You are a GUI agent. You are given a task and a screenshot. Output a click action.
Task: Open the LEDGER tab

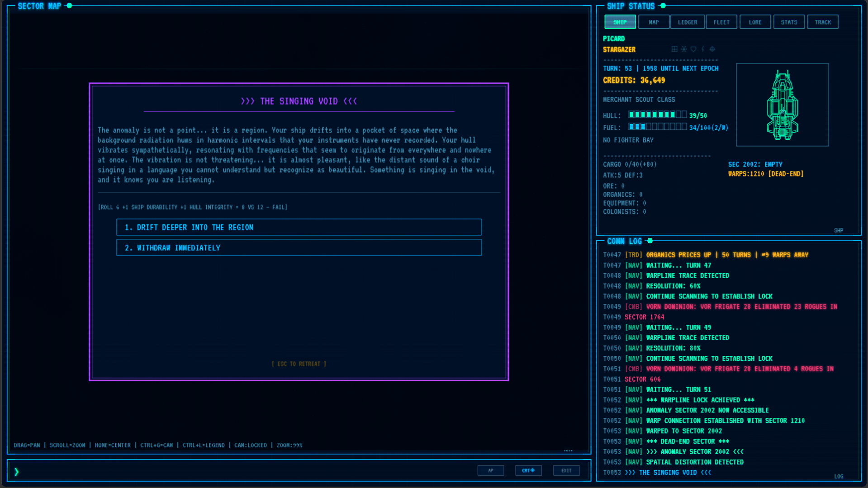tap(688, 22)
